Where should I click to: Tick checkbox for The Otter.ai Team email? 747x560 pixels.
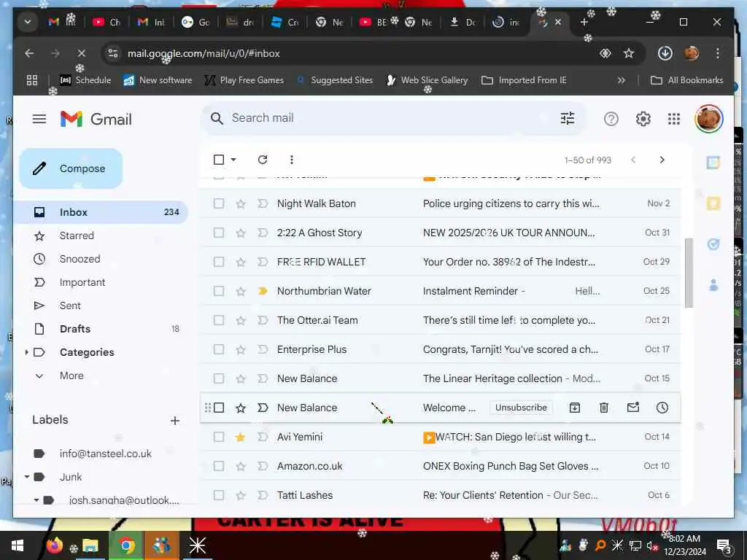click(219, 321)
